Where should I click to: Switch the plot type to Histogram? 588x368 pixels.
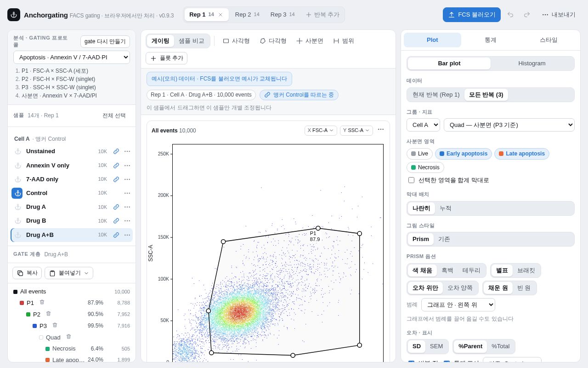click(532, 63)
